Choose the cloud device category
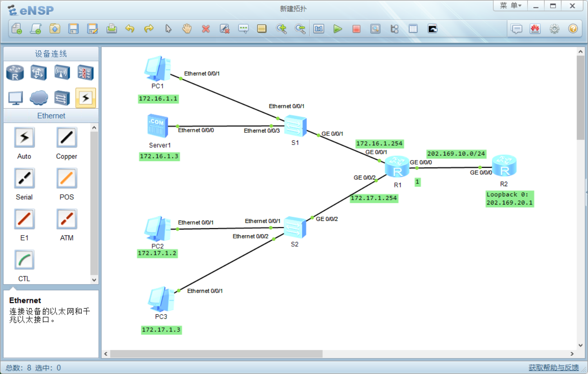The height and width of the screenshot is (374, 588). (x=39, y=98)
